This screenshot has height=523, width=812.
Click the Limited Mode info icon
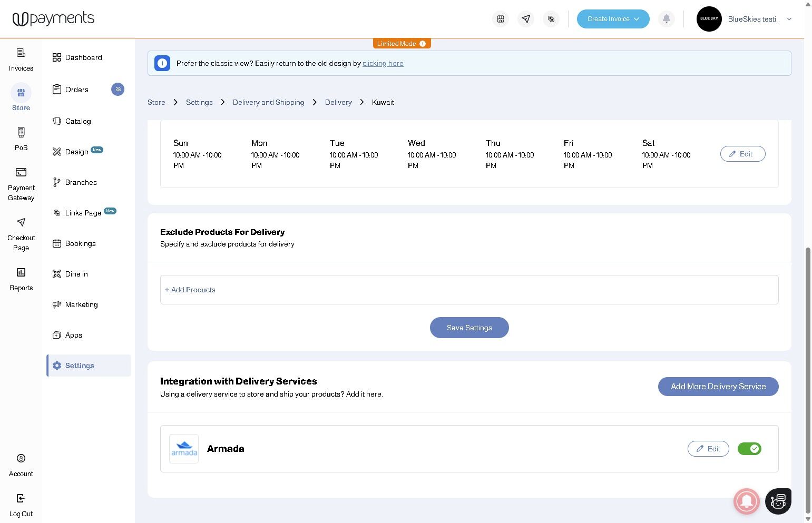[423, 44]
